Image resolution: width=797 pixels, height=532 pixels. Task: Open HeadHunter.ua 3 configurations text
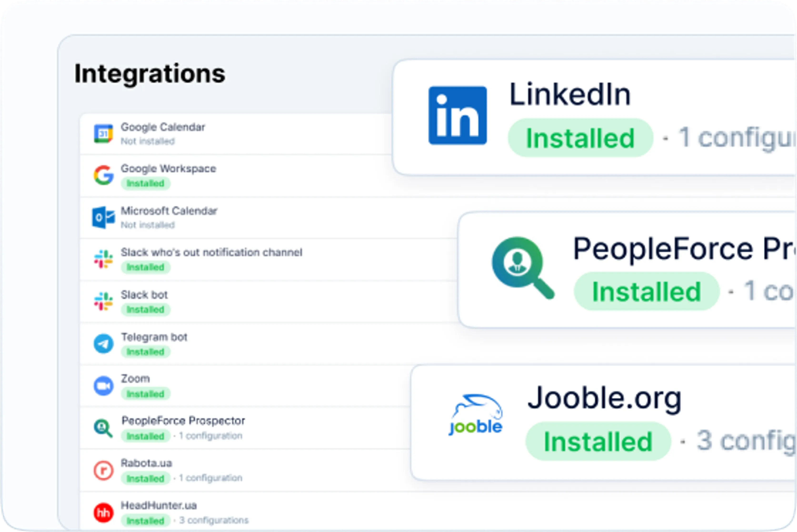point(214,520)
